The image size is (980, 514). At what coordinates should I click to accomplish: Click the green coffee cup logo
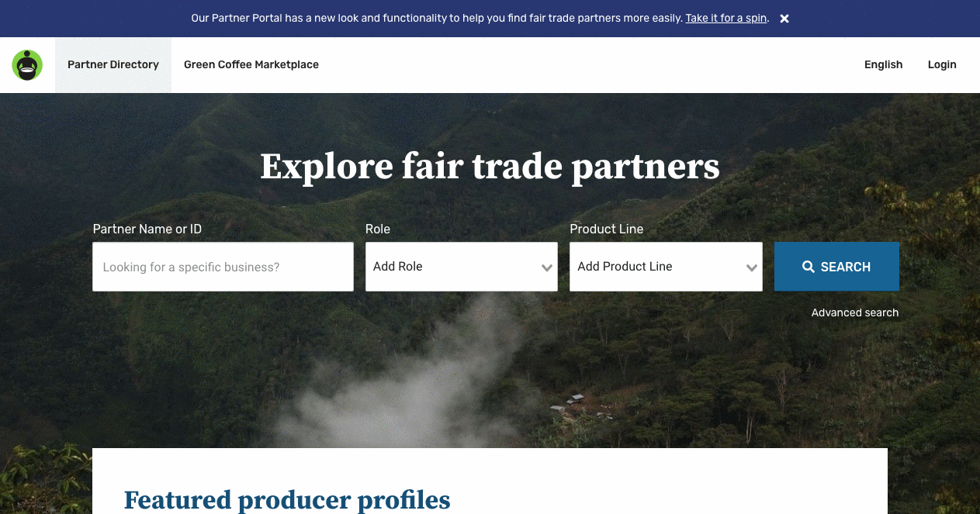click(27, 65)
